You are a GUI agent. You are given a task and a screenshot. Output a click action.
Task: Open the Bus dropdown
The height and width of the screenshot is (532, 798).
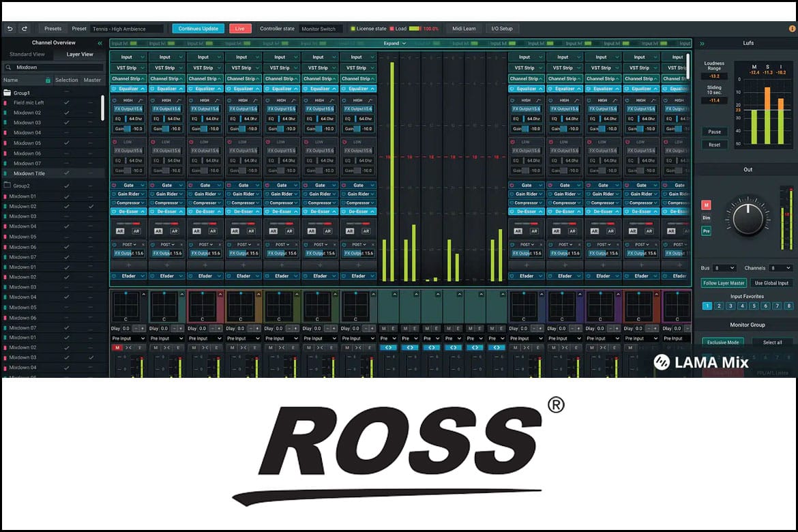pyautogui.click(x=725, y=268)
